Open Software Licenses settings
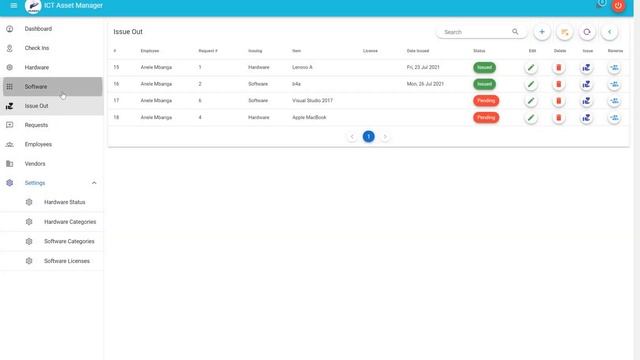Image resolution: width=640 pixels, height=360 pixels. [52, 261]
